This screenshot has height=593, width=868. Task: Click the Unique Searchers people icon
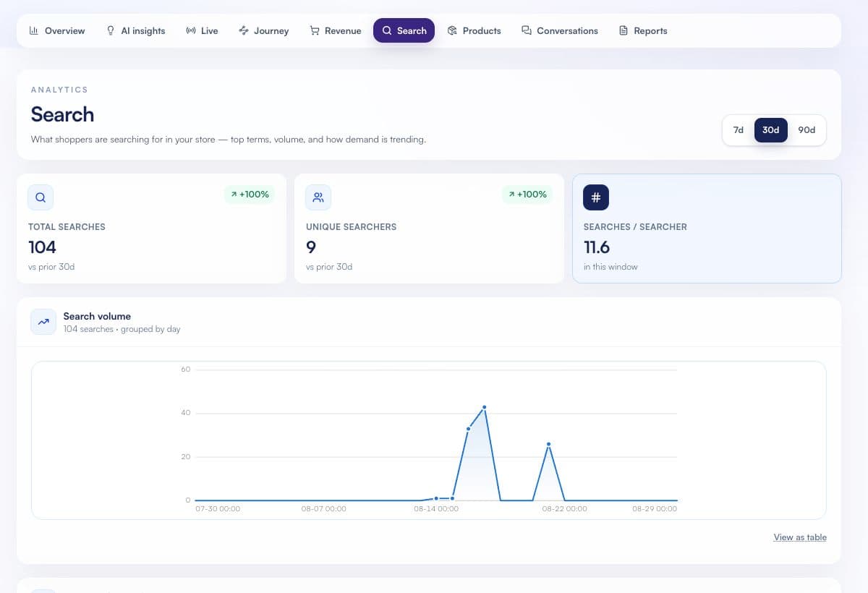pyautogui.click(x=318, y=197)
